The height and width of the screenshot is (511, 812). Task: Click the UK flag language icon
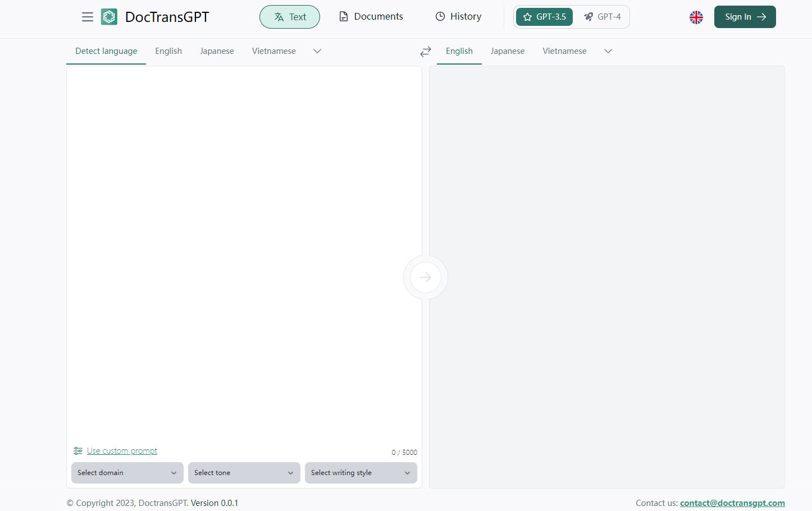pos(696,17)
